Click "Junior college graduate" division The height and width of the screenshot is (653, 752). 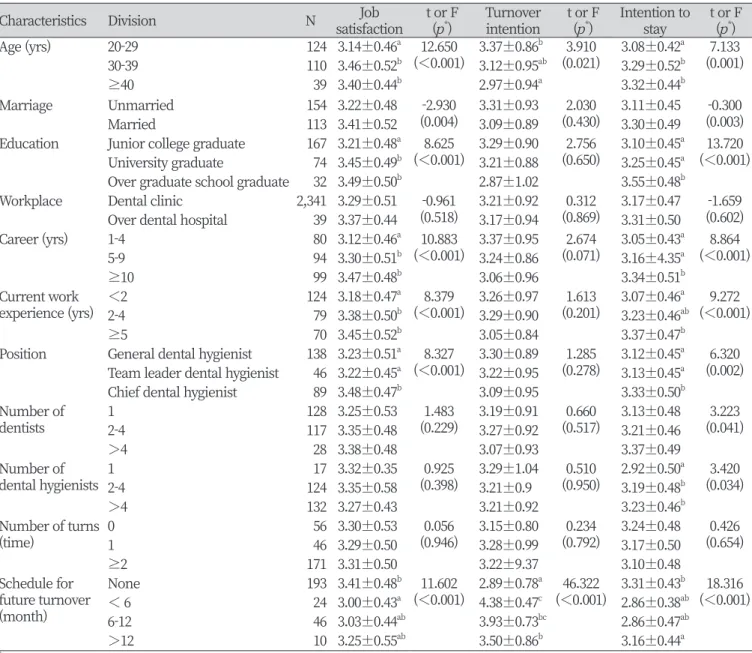click(176, 144)
